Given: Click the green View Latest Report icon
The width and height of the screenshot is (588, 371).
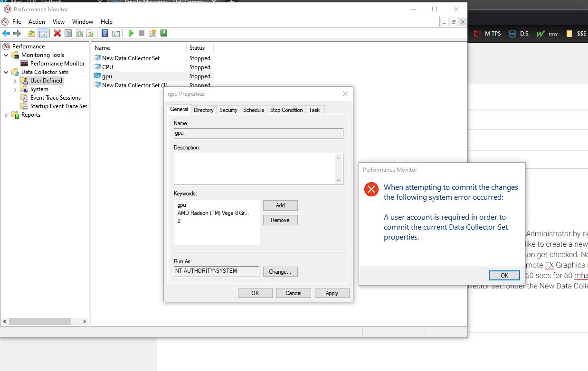Looking at the screenshot, I should [163, 33].
